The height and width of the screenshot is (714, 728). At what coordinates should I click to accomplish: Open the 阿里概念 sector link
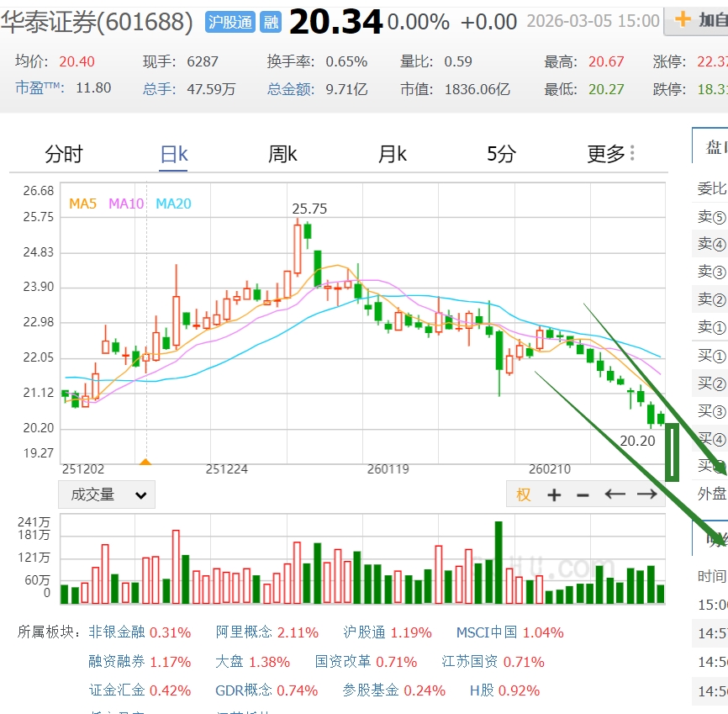[x=244, y=632]
